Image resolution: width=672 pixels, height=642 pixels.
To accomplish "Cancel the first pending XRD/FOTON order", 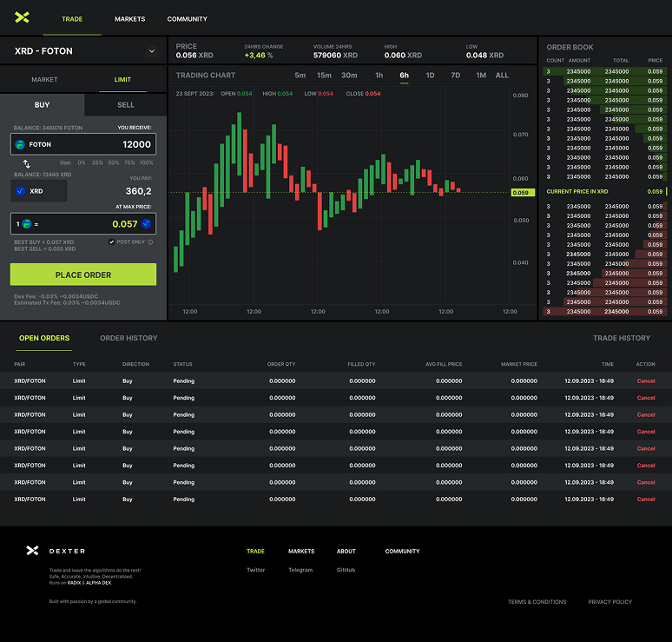I will click(646, 381).
